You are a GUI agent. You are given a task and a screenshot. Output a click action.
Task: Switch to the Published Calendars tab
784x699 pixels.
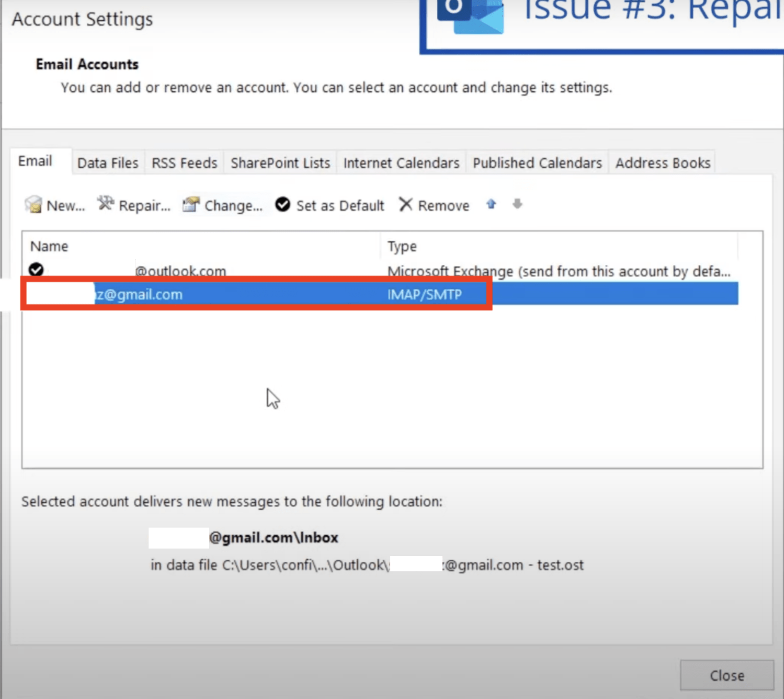pyautogui.click(x=536, y=162)
